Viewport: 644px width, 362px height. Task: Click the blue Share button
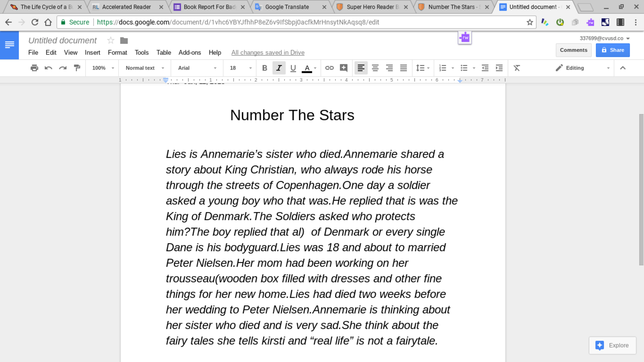pos(613,50)
